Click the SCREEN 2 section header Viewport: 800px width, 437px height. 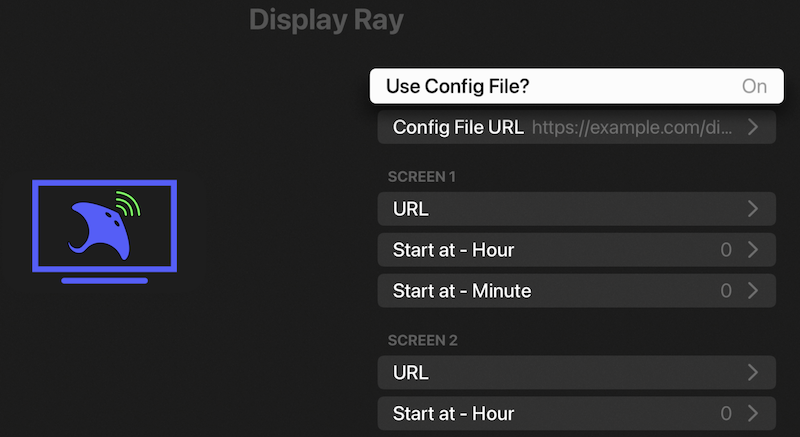pyautogui.click(x=422, y=341)
